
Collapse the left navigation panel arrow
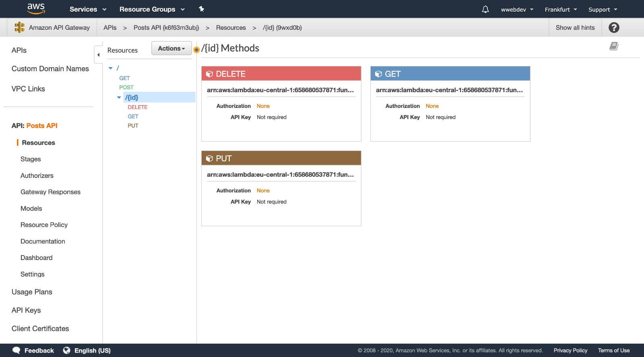click(98, 55)
